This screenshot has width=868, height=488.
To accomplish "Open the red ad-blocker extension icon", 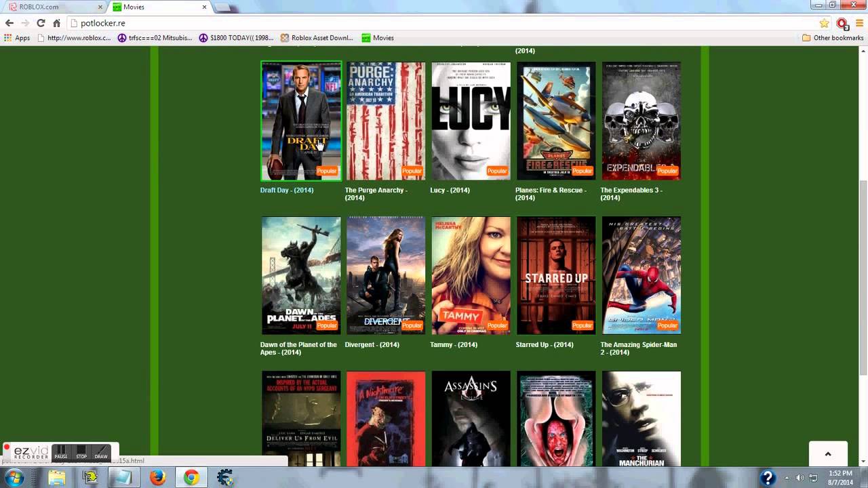I will [842, 23].
